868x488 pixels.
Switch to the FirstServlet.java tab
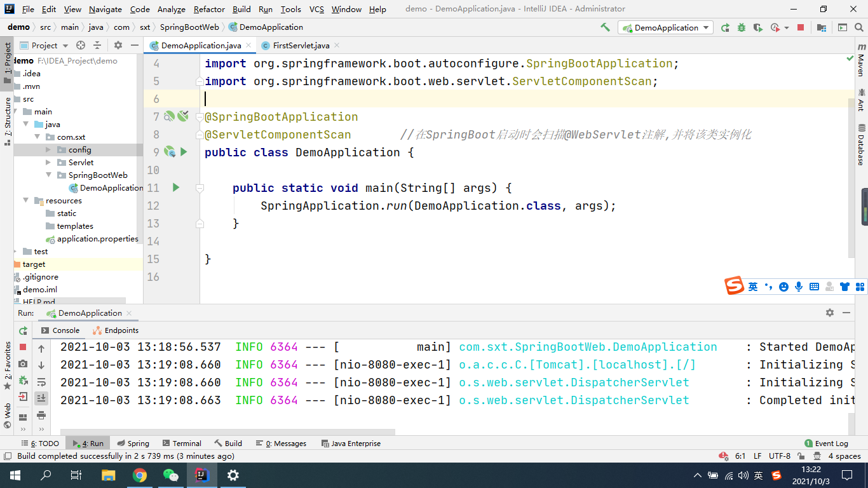pos(301,45)
